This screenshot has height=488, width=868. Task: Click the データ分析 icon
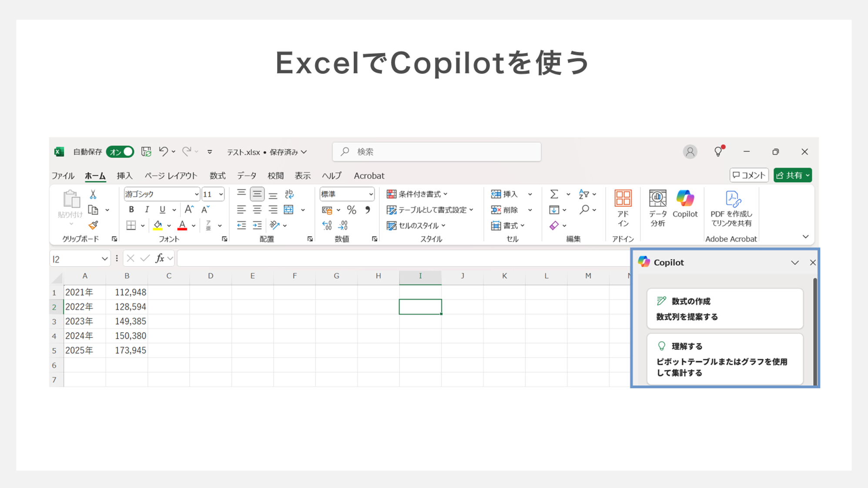click(x=657, y=208)
